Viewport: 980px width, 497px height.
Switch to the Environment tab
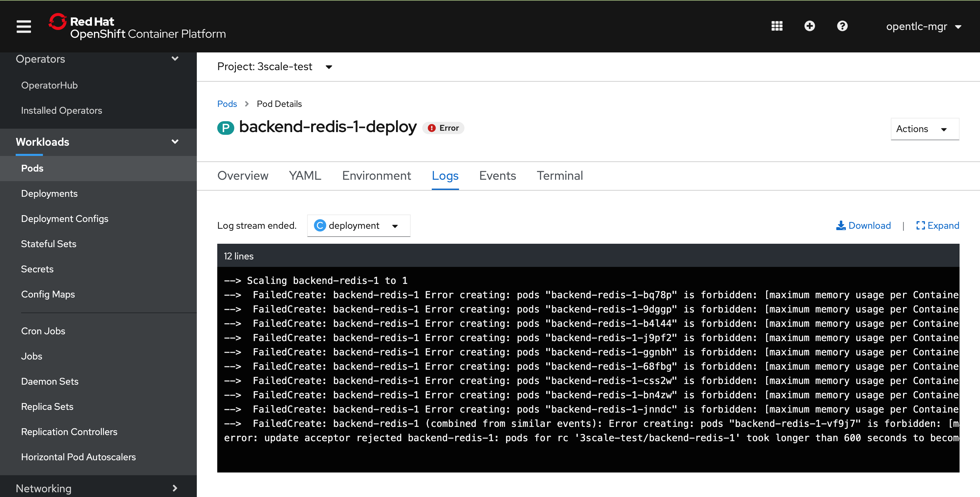(376, 176)
